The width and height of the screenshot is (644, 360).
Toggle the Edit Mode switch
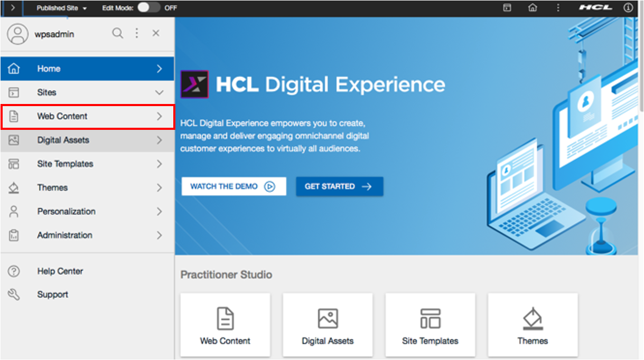(x=148, y=7)
